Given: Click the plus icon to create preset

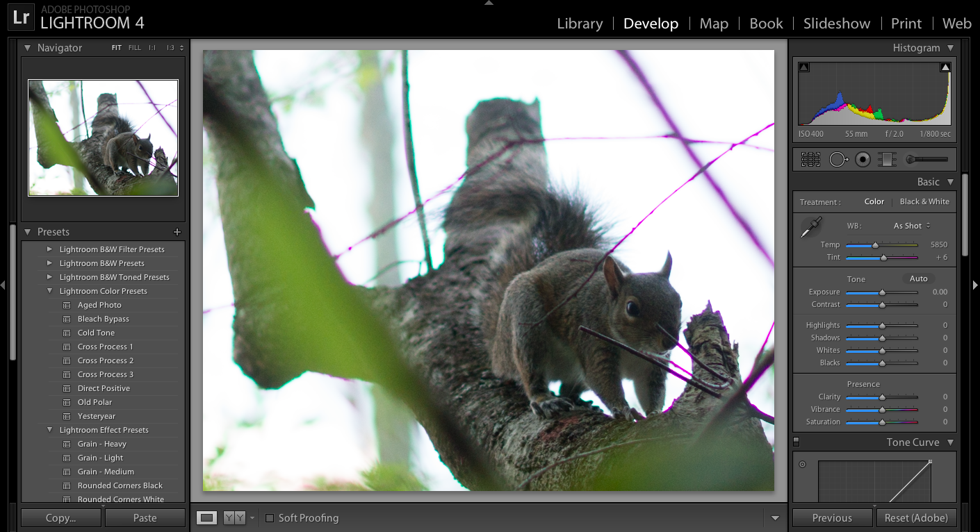Looking at the screenshot, I should click(177, 232).
